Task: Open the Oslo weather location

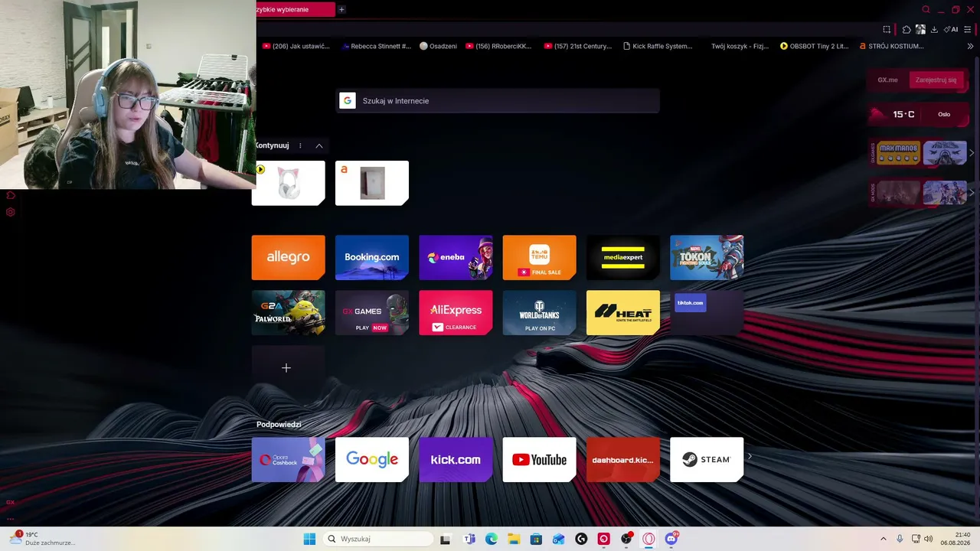Action: pos(944,114)
